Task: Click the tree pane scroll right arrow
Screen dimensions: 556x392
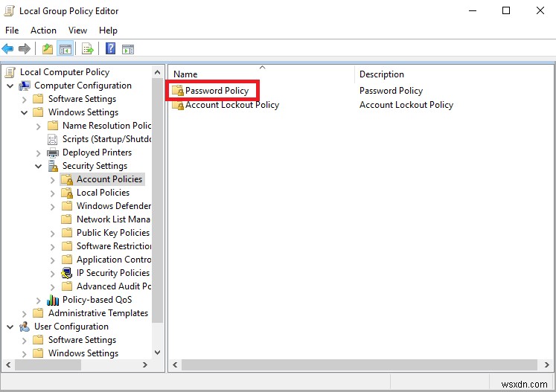Action: click(x=144, y=364)
